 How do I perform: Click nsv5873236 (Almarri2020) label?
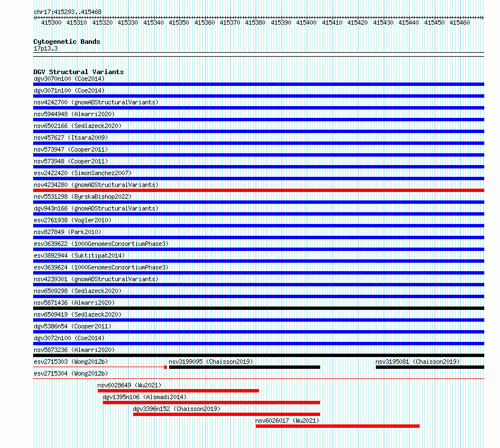(x=74, y=350)
